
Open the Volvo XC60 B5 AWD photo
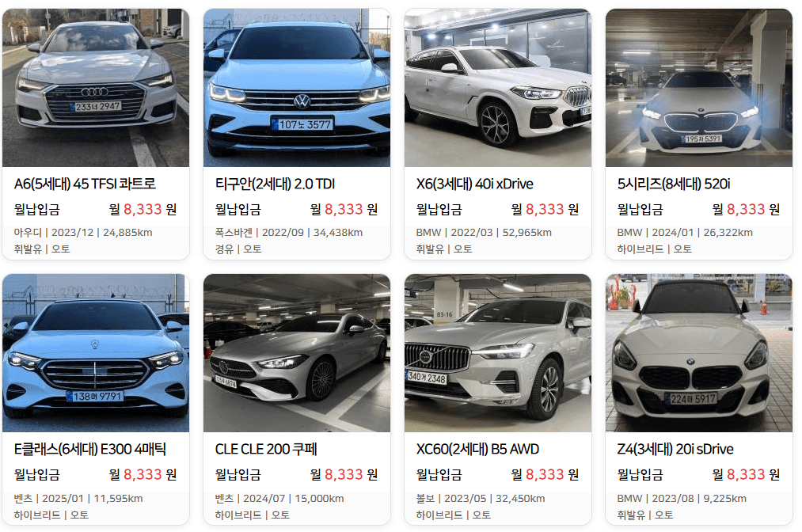click(498, 353)
